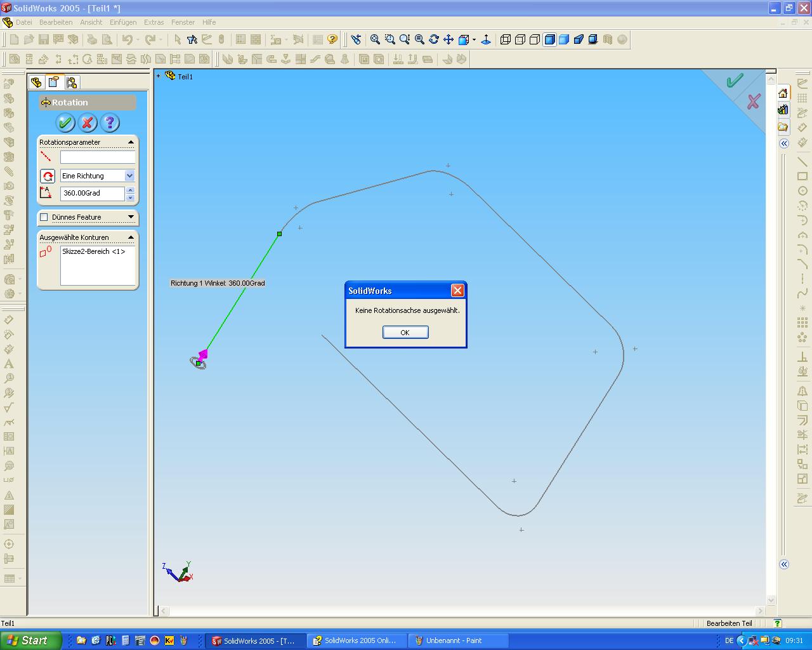Open the Eine Richtung dropdown
This screenshot has width=812, height=650.
point(129,176)
